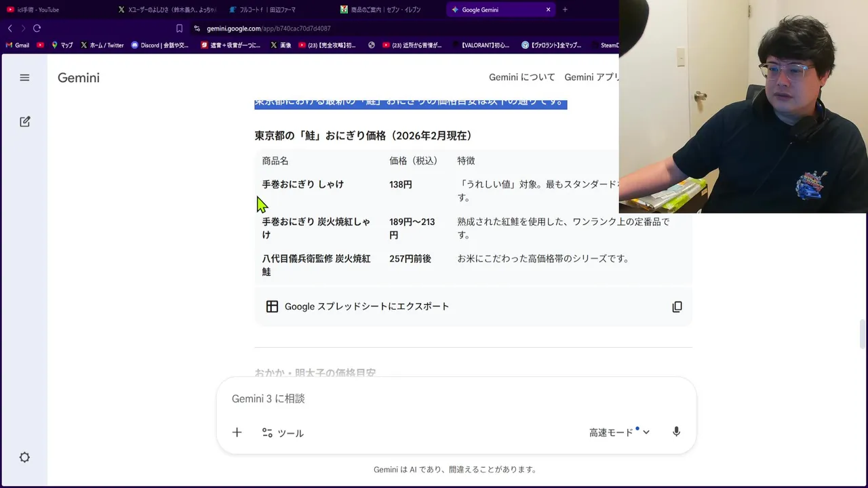This screenshot has width=868, height=488.
Task: Click the '特徴' column header
Action: [x=466, y=161]
